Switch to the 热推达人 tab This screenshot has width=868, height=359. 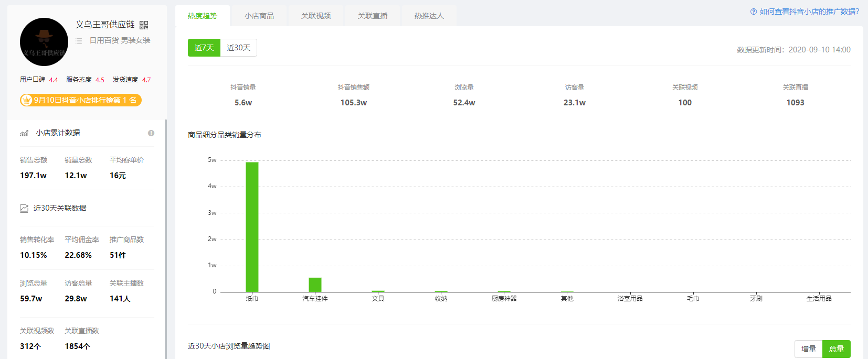[429, 16]
